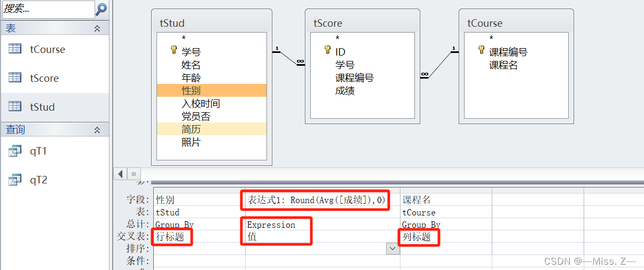
Task: Focus the navigation pane search box
Action: tap(48, 9)
